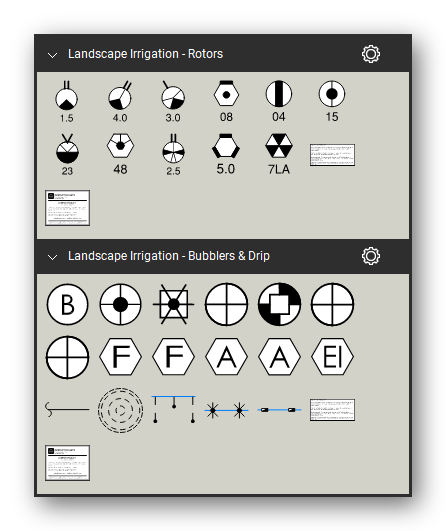Image resolution: width=446 pixels, height=531 pixels.
Task: Select the circled B bubbler symbol
Action: point(67,304)
